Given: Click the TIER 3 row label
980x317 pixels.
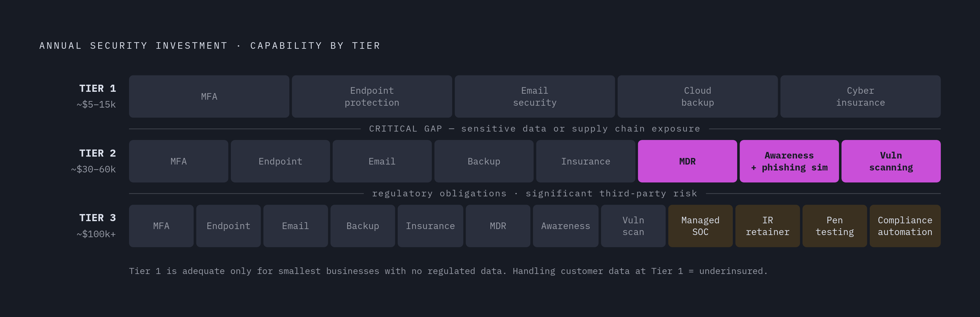Looking at the screenshot, I should click(97, 218).
